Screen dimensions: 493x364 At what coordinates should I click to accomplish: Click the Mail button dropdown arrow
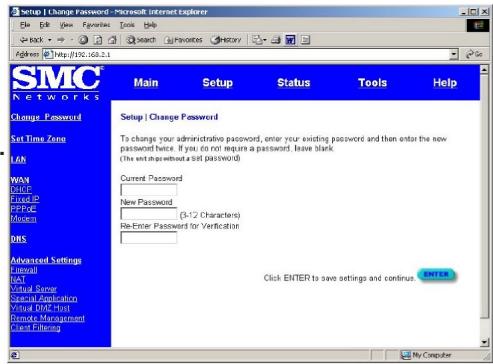pyautogui.click(x=265, y=40)
